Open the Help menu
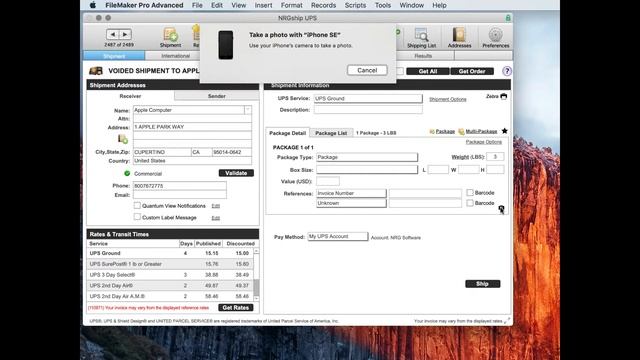 pos(439,5)
